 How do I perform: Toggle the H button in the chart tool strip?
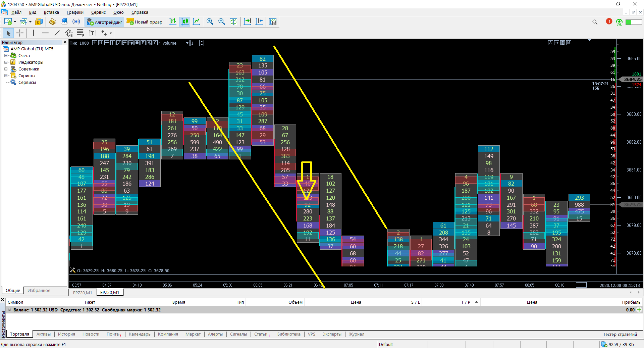101,43
